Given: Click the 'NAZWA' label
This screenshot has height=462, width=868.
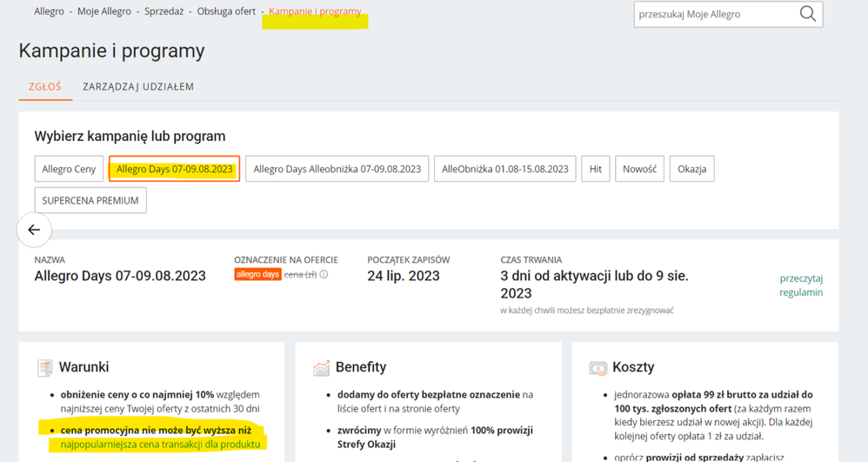Looking at the screenshot, I should click(50, 260).
